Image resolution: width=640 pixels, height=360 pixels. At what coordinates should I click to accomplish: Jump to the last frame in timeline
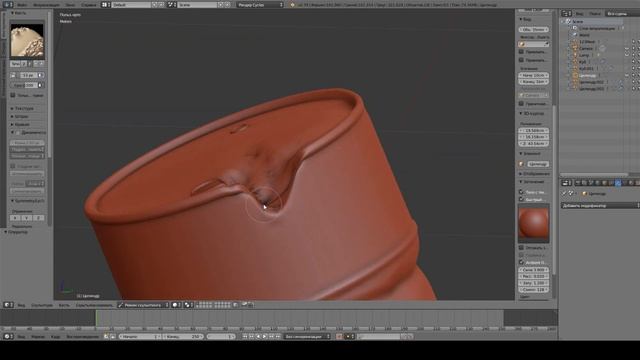[278, 337]
